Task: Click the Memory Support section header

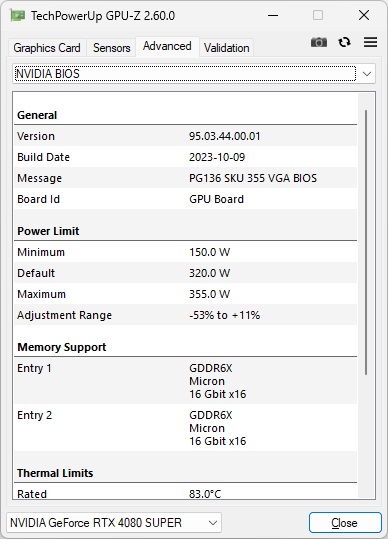Action: tap(62, 347)
